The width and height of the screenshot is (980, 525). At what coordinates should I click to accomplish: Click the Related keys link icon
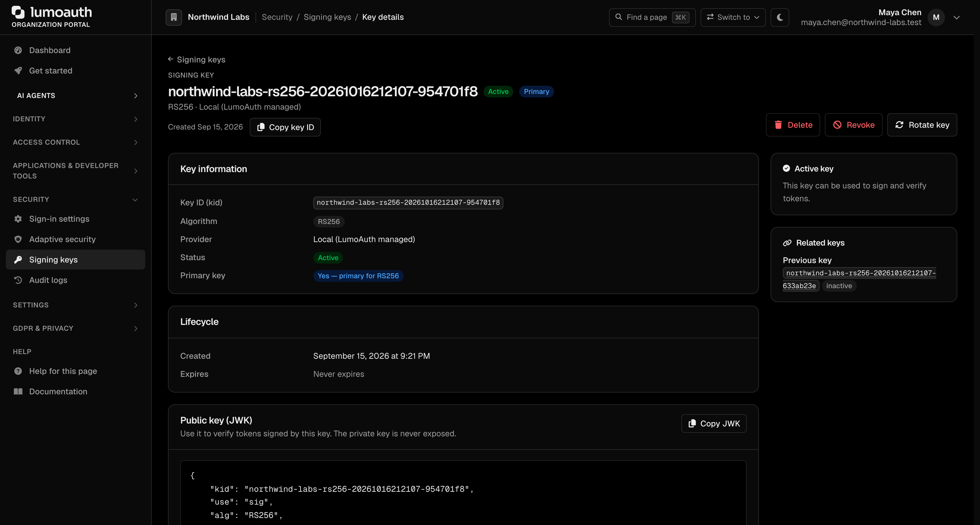point(787,243)
